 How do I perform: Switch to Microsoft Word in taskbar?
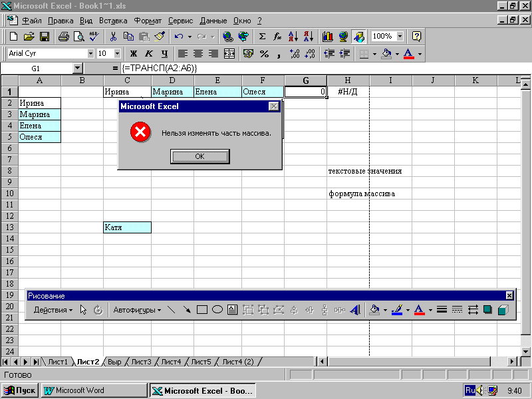point(94,390)
